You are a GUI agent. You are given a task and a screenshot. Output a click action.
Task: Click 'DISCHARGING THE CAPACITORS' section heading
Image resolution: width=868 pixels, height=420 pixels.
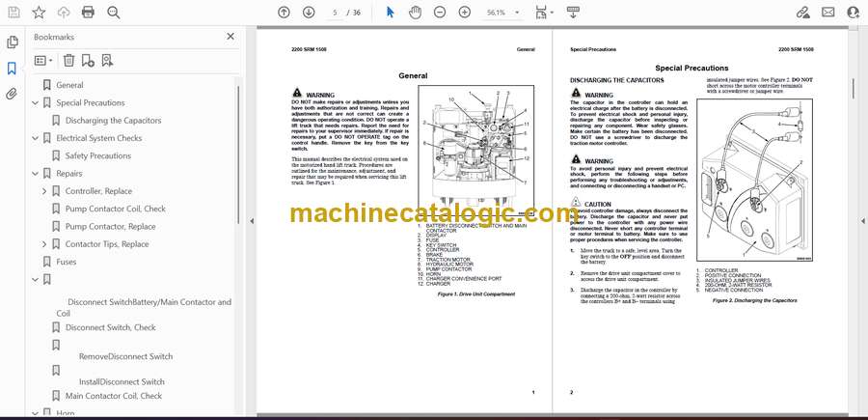click(x=616, y=80)
